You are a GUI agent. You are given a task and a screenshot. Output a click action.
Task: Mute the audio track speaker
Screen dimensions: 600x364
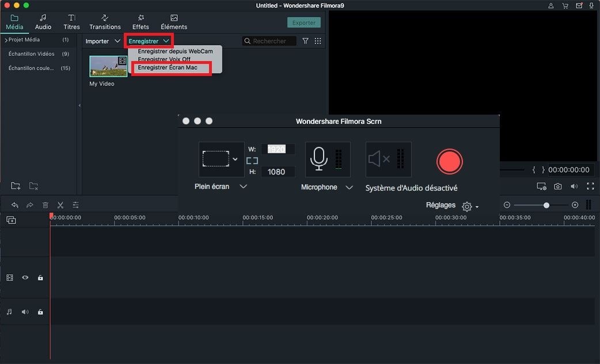point(25,312)
